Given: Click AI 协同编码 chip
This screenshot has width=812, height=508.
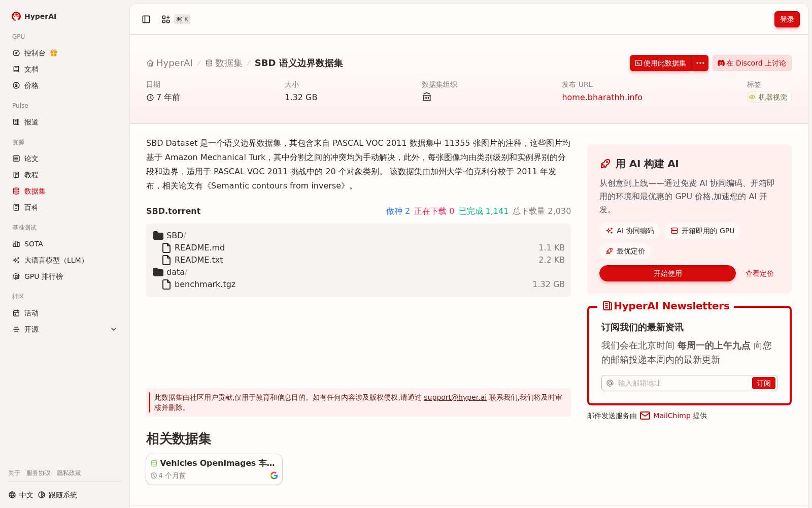Looking at the screenshot, I should (630, 231).
